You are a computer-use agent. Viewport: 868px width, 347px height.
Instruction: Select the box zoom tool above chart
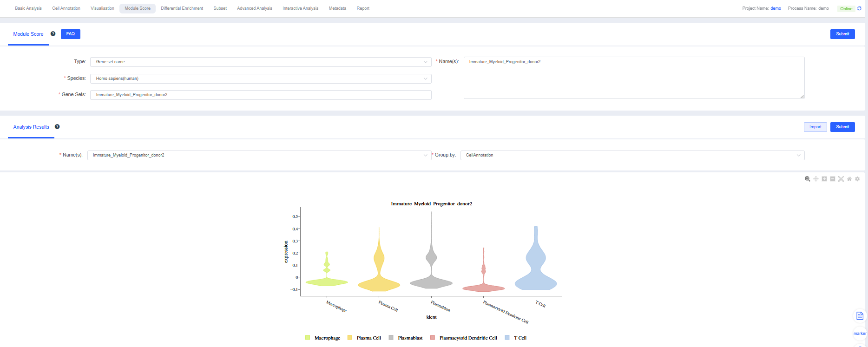point(808,179)
